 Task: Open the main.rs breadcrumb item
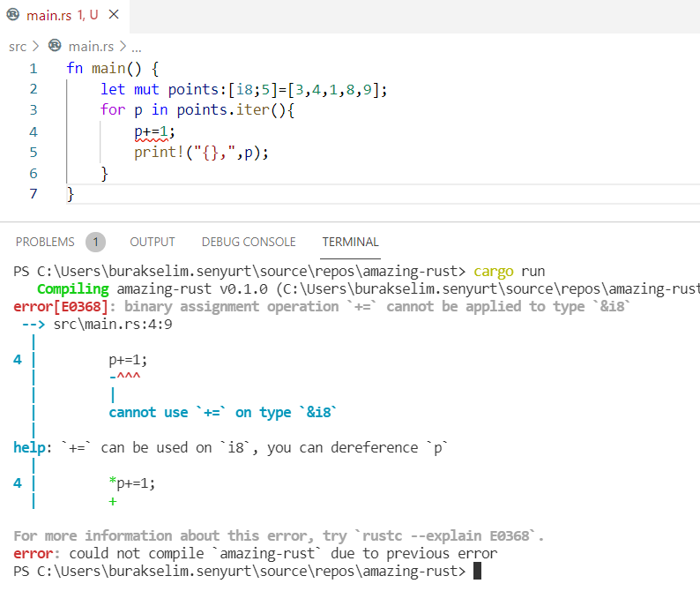point(92,46)
